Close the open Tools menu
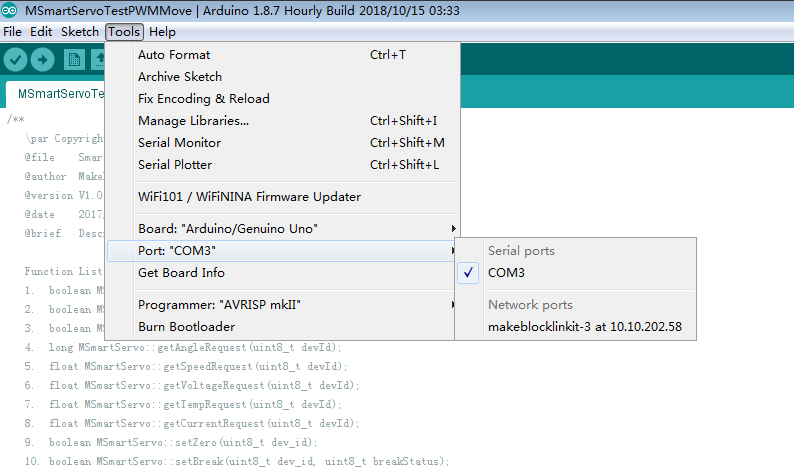 124,32
